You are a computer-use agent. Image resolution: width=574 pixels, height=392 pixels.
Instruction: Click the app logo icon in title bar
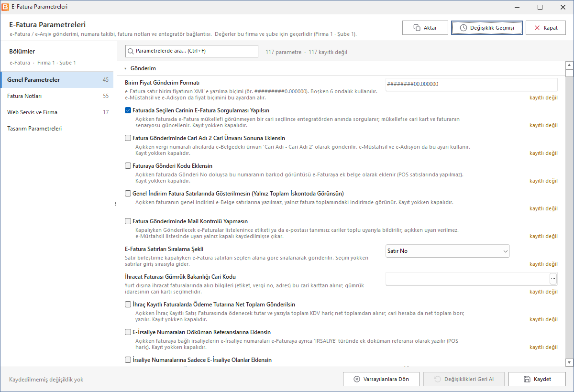(x=6, y=7)
